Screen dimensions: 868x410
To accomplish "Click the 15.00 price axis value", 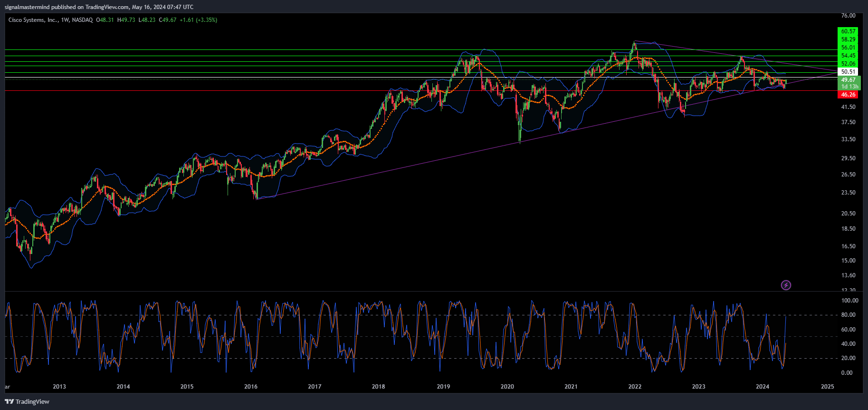I will 848,261.
